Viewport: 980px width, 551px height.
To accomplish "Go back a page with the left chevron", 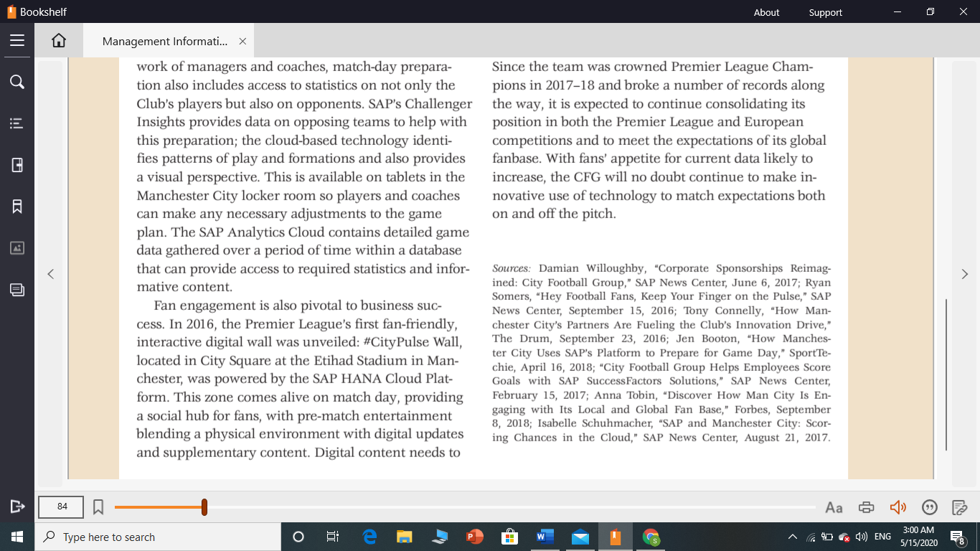I will click(50, 273).
